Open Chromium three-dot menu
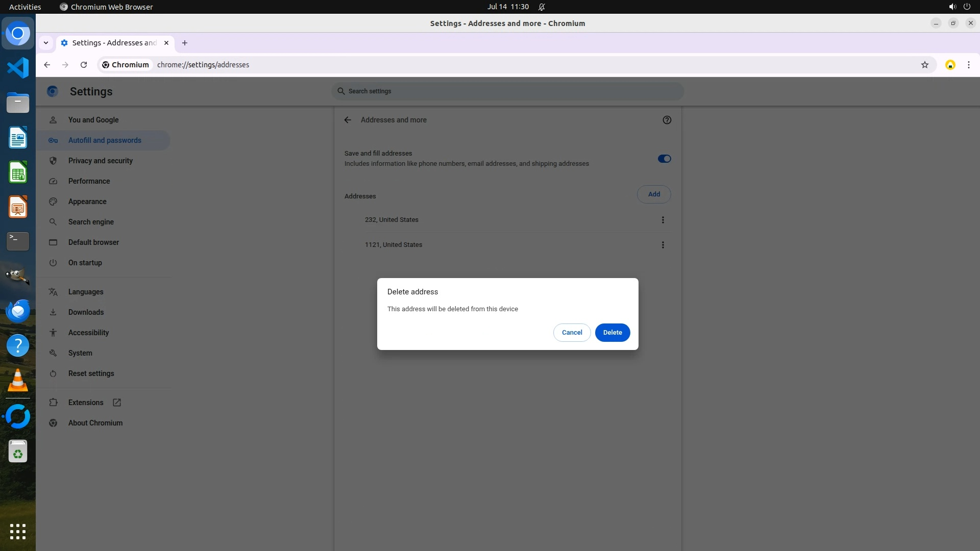The width and height of the screenshot is (980, 551). [x=968, y=65]
